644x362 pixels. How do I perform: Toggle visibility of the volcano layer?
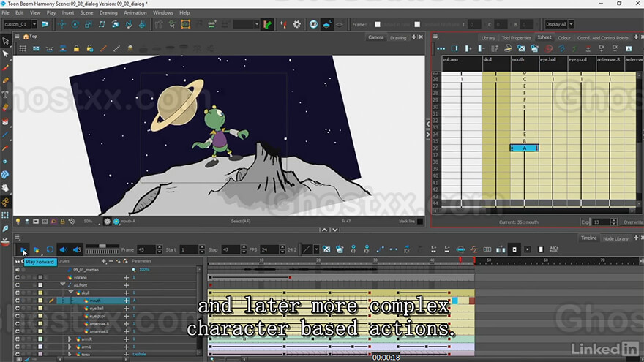click(x=18, y=277)
